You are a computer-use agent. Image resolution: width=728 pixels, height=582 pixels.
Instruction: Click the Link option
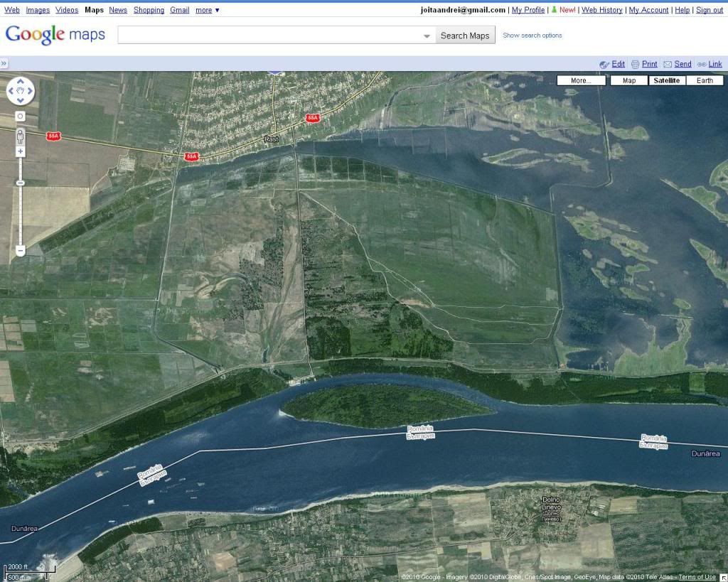coord(715,64)
